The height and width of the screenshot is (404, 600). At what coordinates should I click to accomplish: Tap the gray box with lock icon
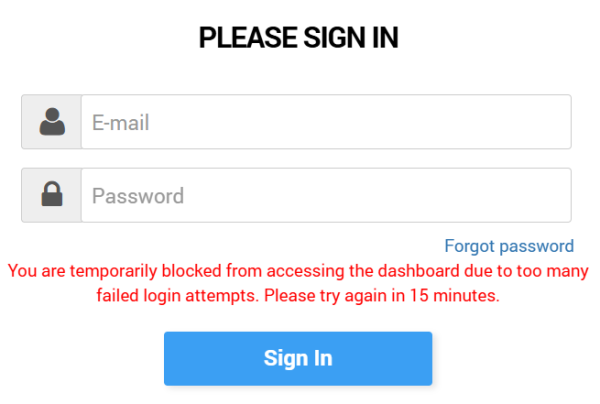tap(52, 195)
